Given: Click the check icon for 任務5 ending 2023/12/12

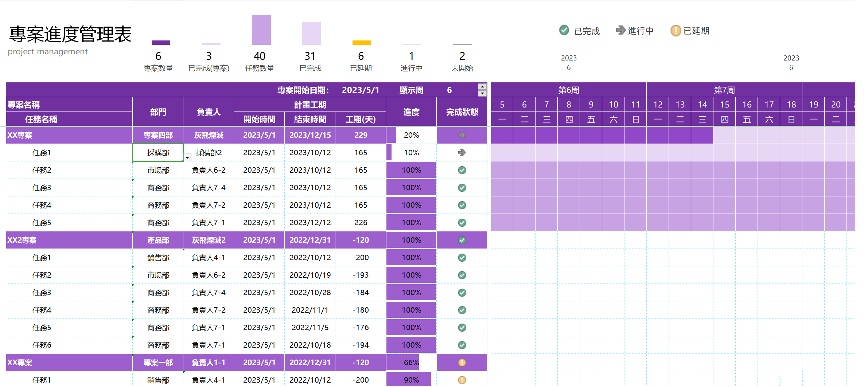Looking at the screenshot, I should click(462, 223).
